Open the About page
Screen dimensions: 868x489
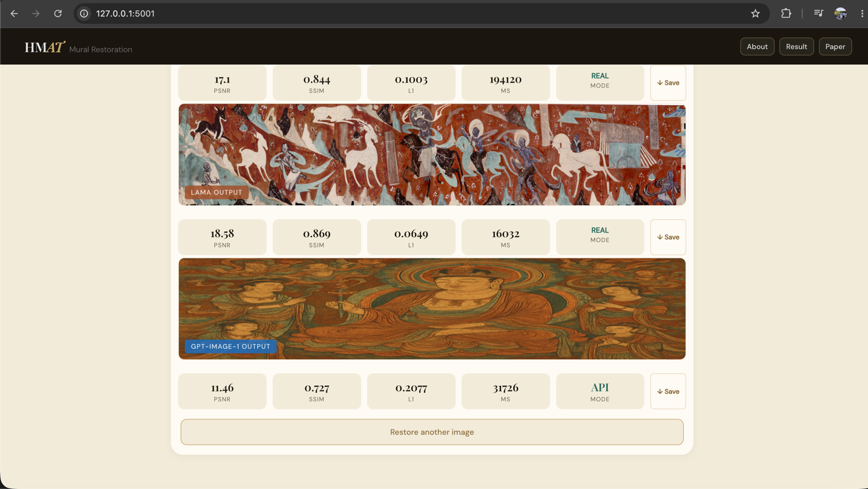click(x=757, y=47)
